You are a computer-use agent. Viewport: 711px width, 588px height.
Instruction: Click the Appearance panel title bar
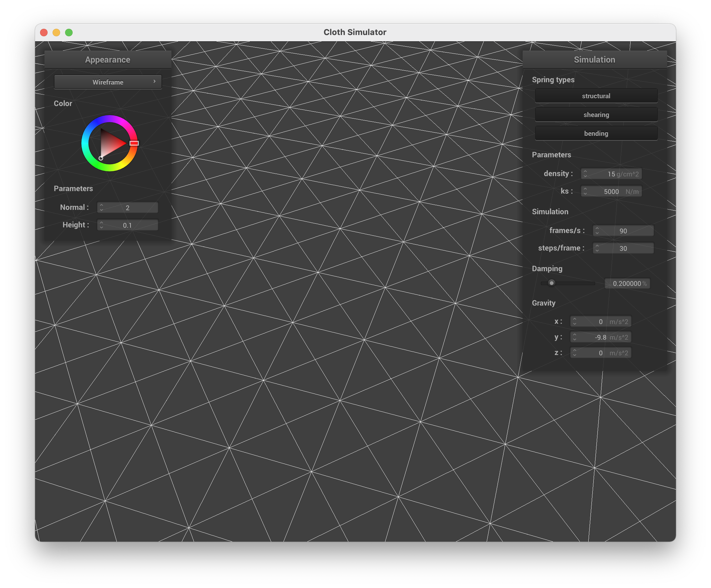coord(108,59)
